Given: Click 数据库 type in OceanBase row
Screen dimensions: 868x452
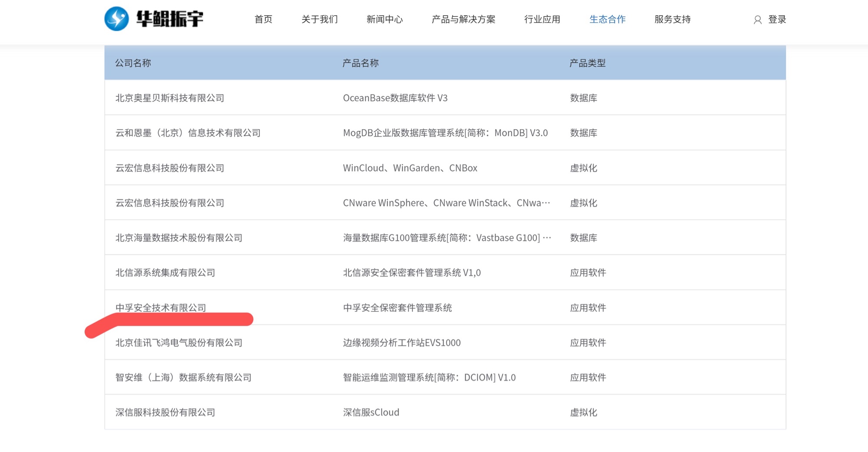Looking at the screenshot, I should pyautogui.click(x=584, y=98).
